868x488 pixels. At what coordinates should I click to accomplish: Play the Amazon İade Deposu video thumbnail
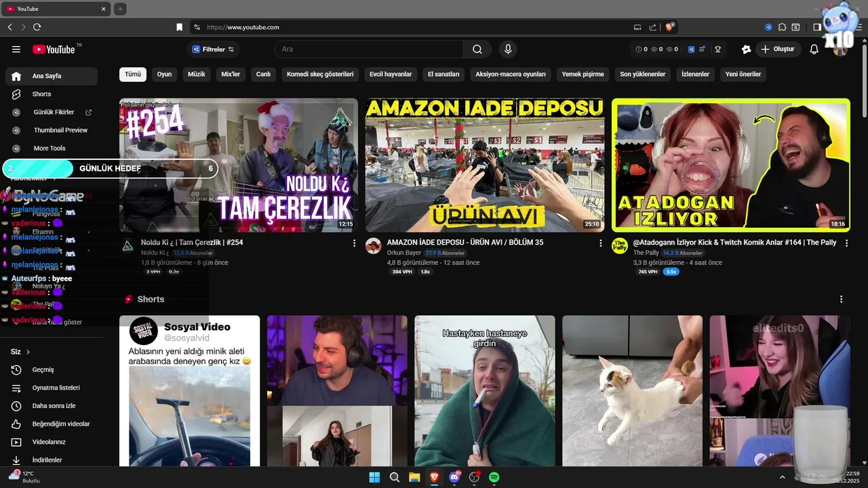[x=485, y=165]
